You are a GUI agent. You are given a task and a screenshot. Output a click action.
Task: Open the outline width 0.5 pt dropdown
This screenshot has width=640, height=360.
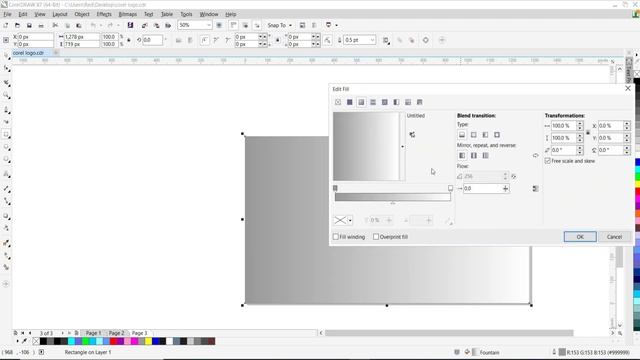[x=372, y=40]
